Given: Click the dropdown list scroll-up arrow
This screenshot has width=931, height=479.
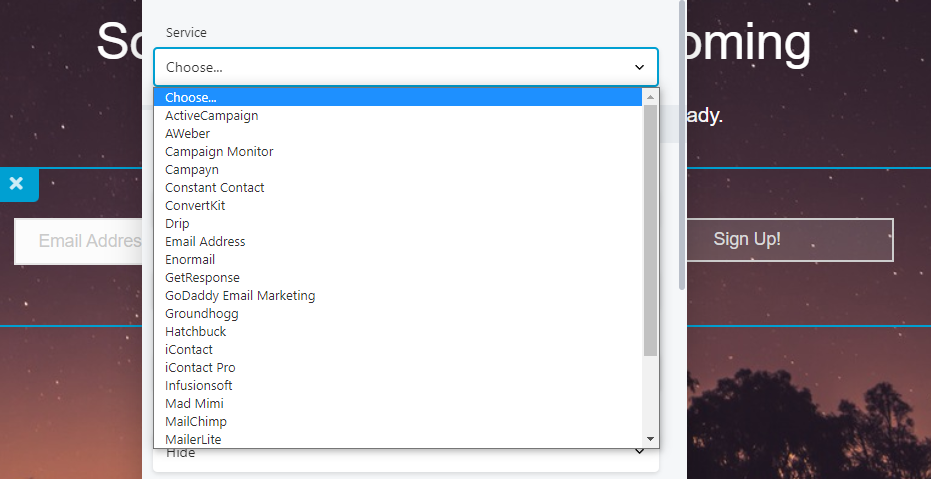Looking at the screenshot, I should pyautogui.click(x=650, y=97).
